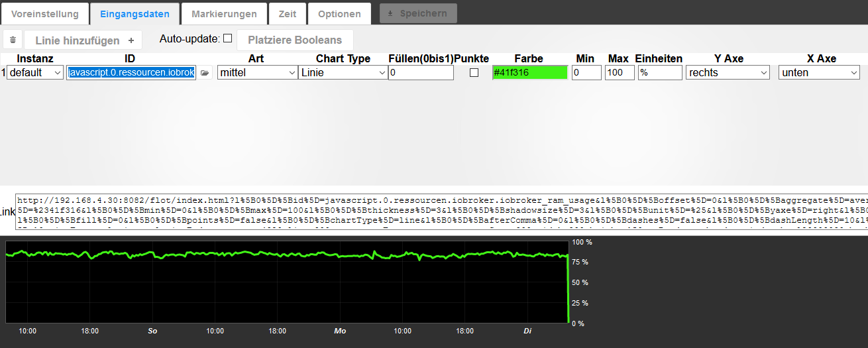
Task: Click the ID input field with javascript.0.ressourcen
Action: pyautogui.click(x=131, y=72)
